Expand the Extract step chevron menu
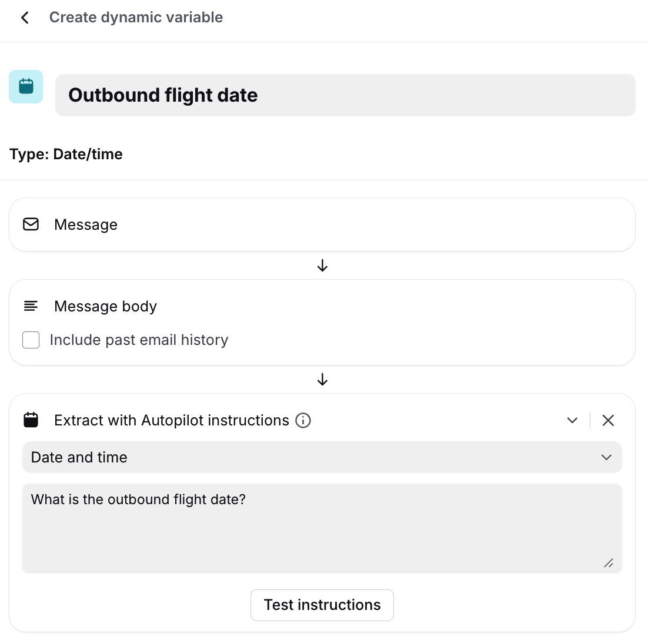Image resolution: width=648 pixels, height=644 pixels. coord(572,420)
